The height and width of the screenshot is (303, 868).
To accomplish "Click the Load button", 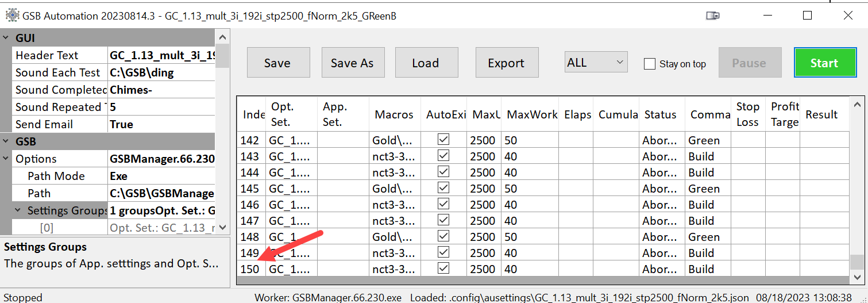I will 426,63.
